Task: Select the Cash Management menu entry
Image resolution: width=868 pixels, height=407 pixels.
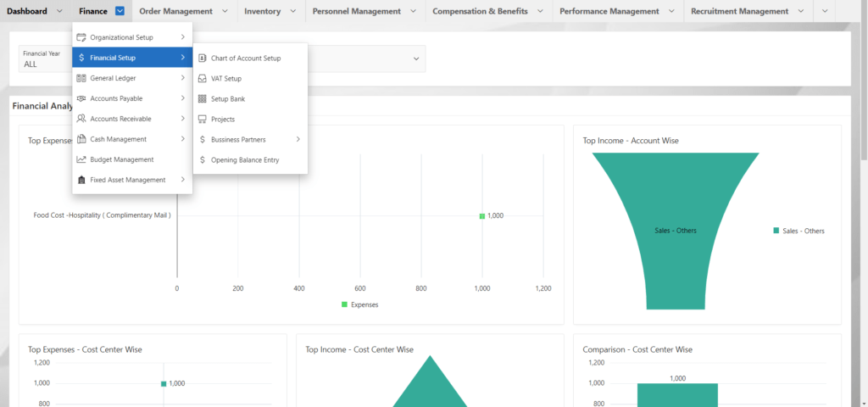Action: click(118, 139)
